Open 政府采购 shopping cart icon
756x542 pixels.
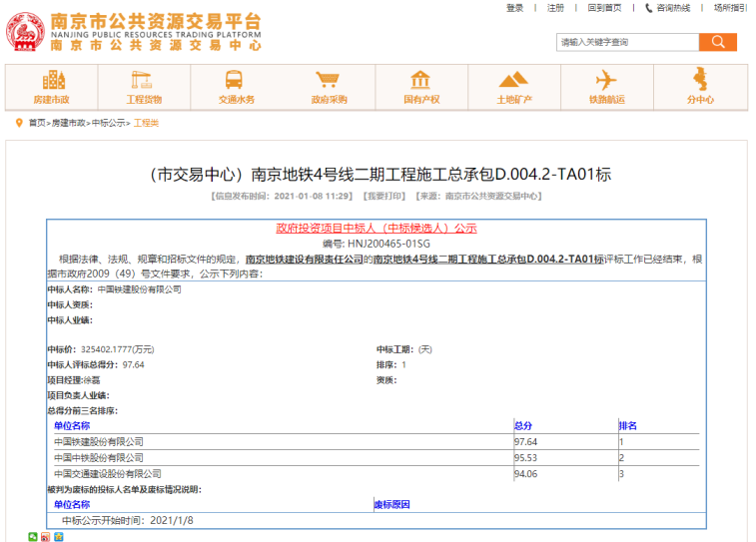click(329, 82)
